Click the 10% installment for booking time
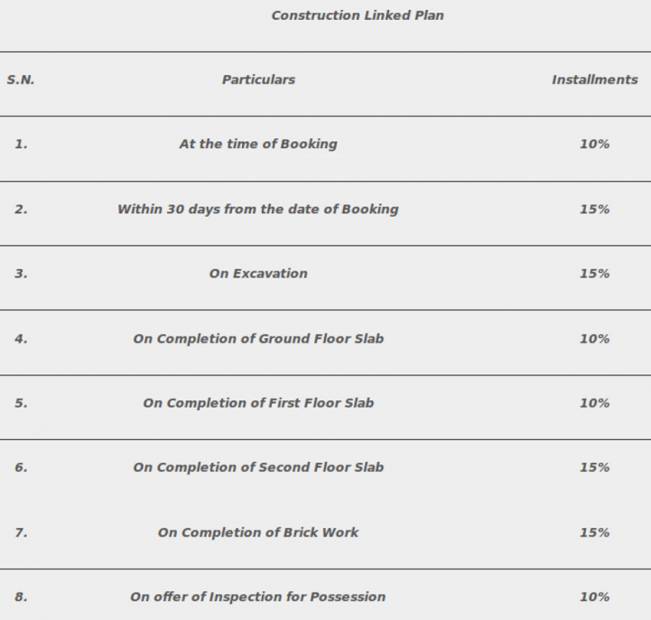 click(594, 144)
